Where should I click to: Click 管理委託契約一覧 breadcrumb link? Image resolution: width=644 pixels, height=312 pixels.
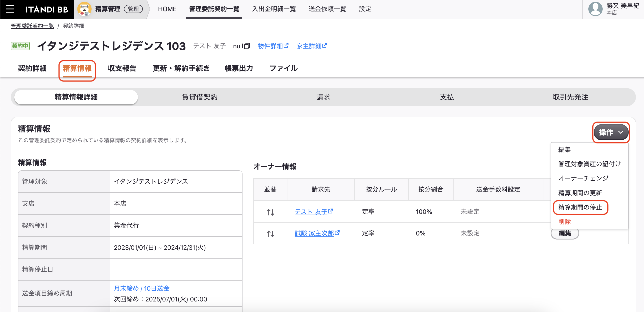pyautogui.click(x=32, y=26)
